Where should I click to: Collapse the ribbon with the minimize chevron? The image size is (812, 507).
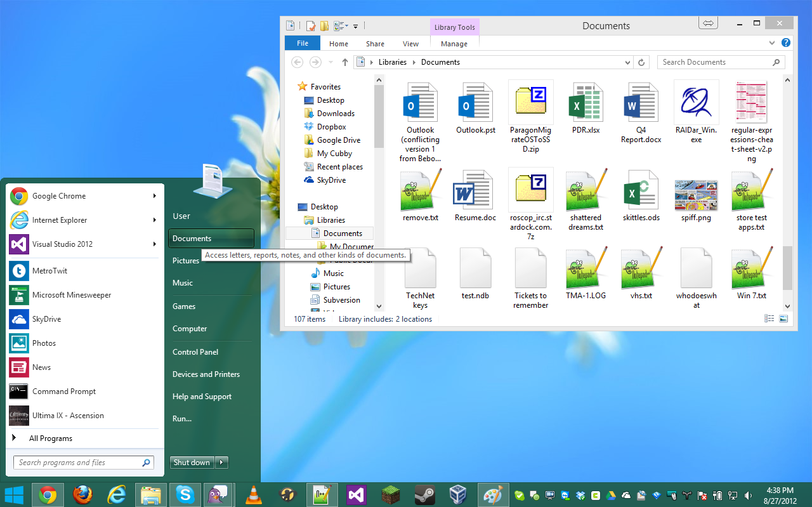772,43
